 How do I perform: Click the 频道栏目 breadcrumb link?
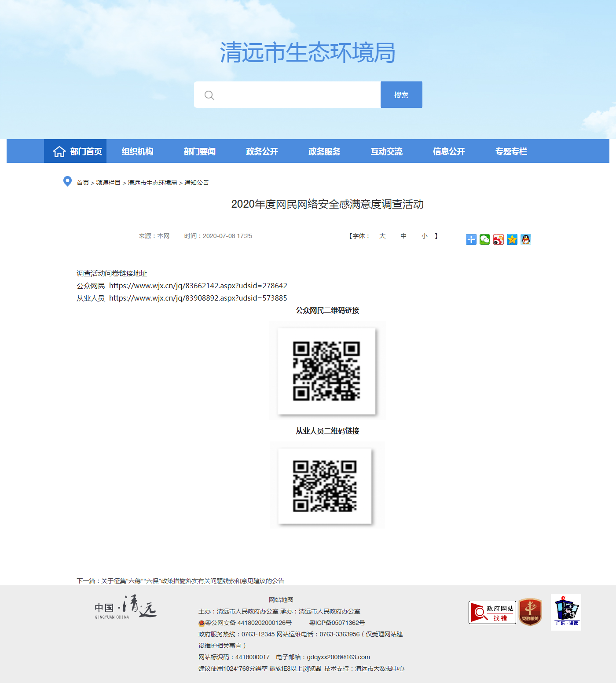point(108,183)
